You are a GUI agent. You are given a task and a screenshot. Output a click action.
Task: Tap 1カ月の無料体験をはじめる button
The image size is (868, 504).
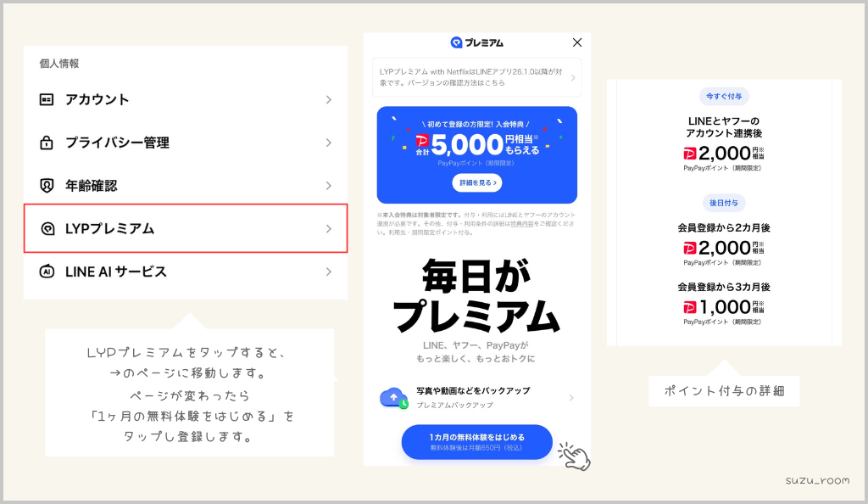pos(476,442)
